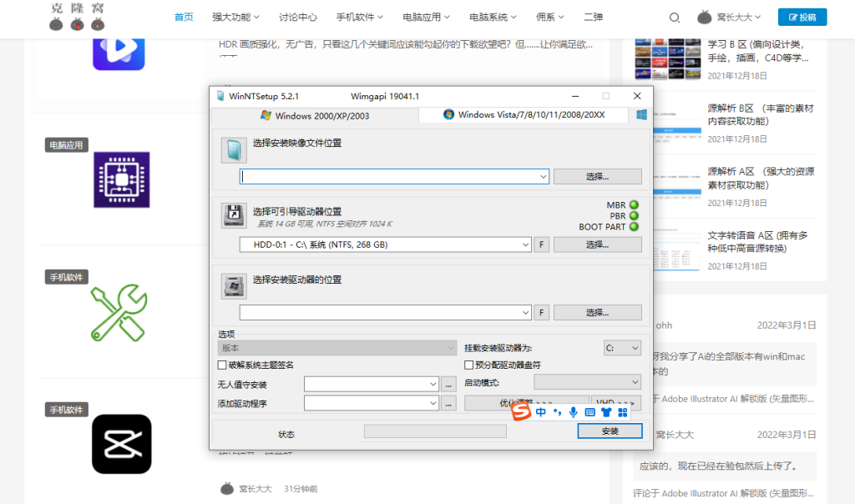Open the Sogou soft keyboard icon
The image size is (855, 504).
tap(589, 412)
